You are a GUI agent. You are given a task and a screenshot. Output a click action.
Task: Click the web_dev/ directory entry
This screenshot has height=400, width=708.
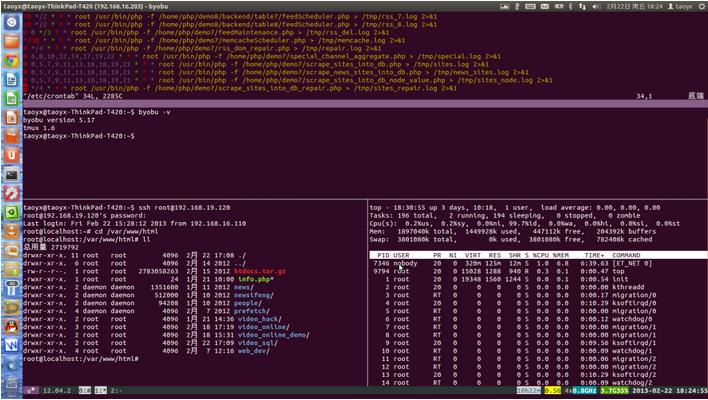click(253, 351)
